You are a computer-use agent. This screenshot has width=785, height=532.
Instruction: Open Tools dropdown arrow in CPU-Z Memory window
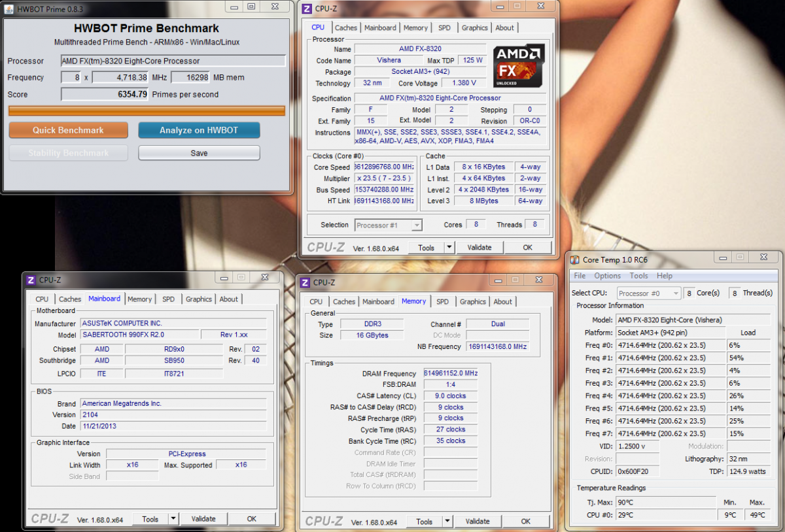[x=447, y=522]
